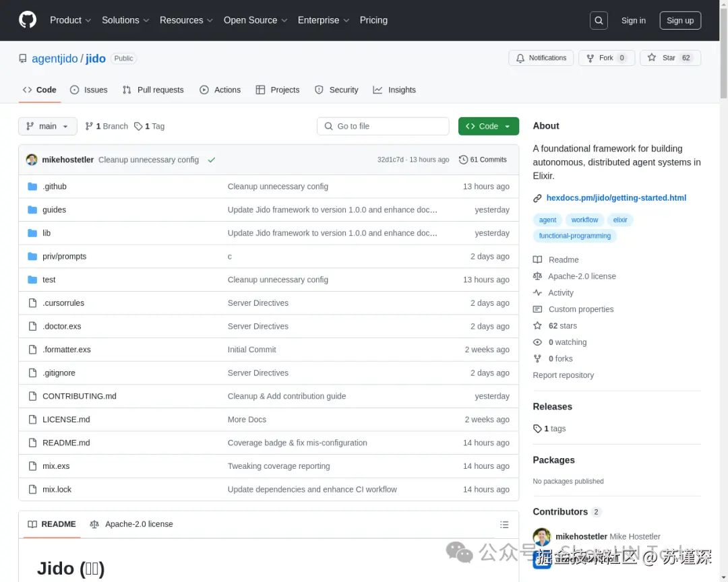
Task: Switch to the Pull requests tab
Action: point(153,90)
